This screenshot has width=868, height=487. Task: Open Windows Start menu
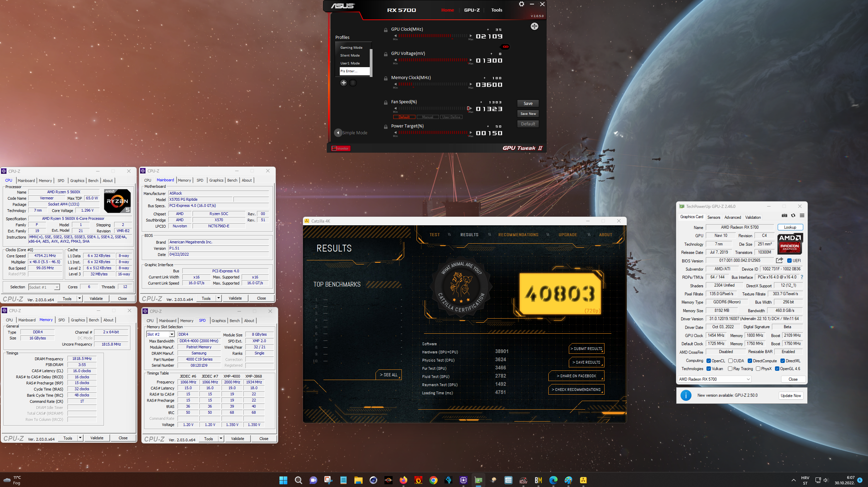click(283, 480)
